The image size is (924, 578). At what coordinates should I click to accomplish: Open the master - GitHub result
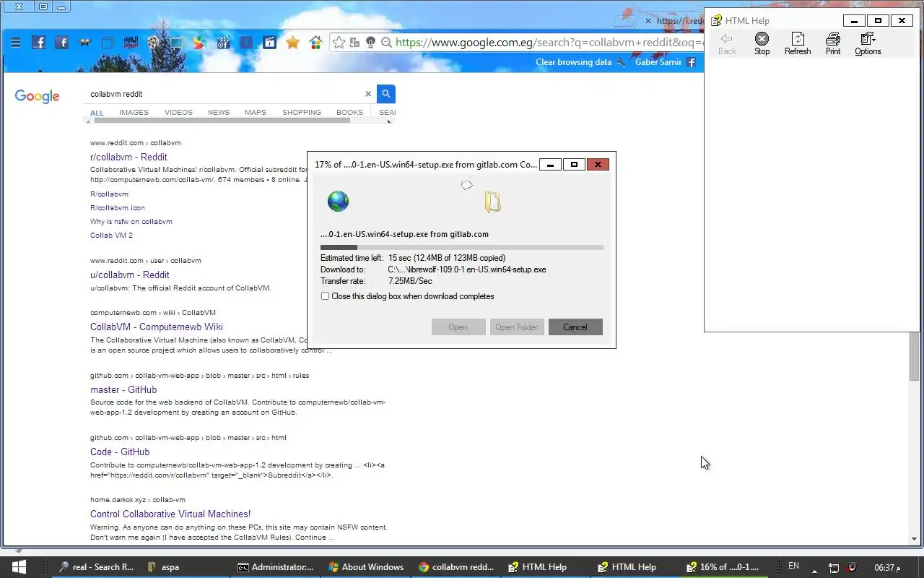point(123,389)
